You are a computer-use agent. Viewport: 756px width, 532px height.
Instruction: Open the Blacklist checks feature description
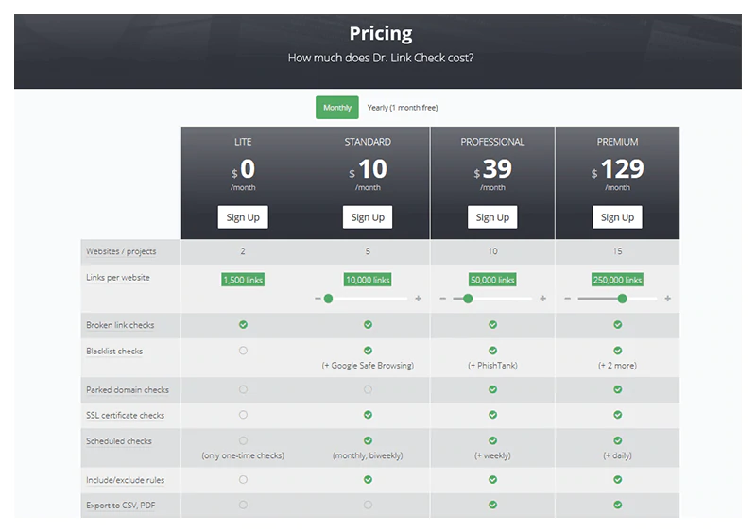tap(114, 352)
